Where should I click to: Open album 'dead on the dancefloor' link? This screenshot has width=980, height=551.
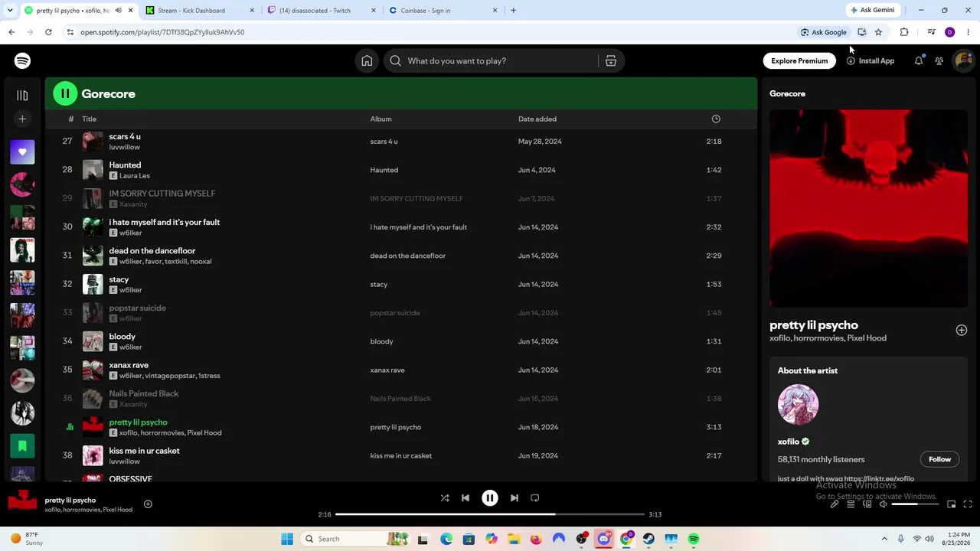[407, 256]
